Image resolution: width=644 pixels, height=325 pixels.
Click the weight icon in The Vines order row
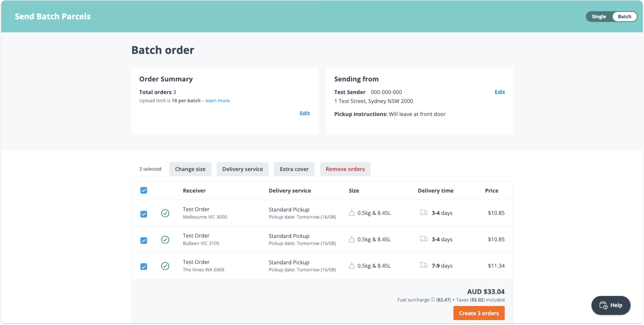(x=351, y=266)
